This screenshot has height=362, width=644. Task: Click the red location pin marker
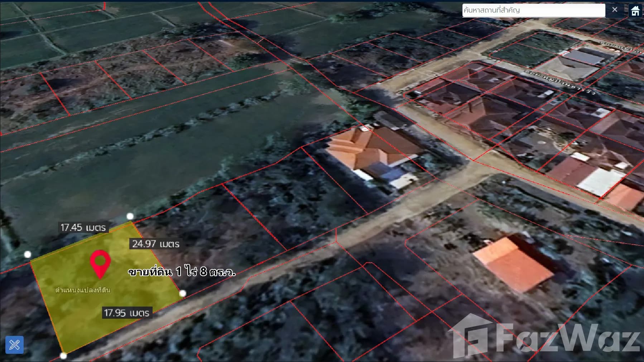tap(100, 264)
